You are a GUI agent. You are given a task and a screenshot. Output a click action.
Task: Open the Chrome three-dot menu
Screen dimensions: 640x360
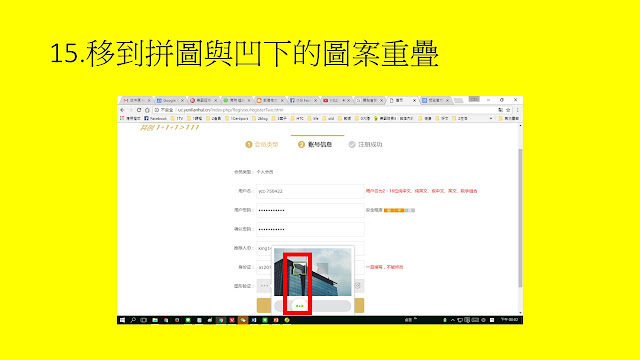pos(518,110)
